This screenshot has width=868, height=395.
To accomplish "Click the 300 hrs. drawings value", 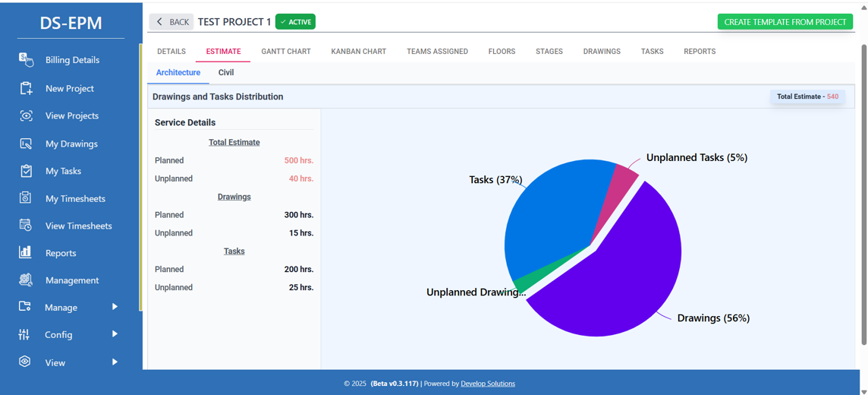I will click(299, 214).
